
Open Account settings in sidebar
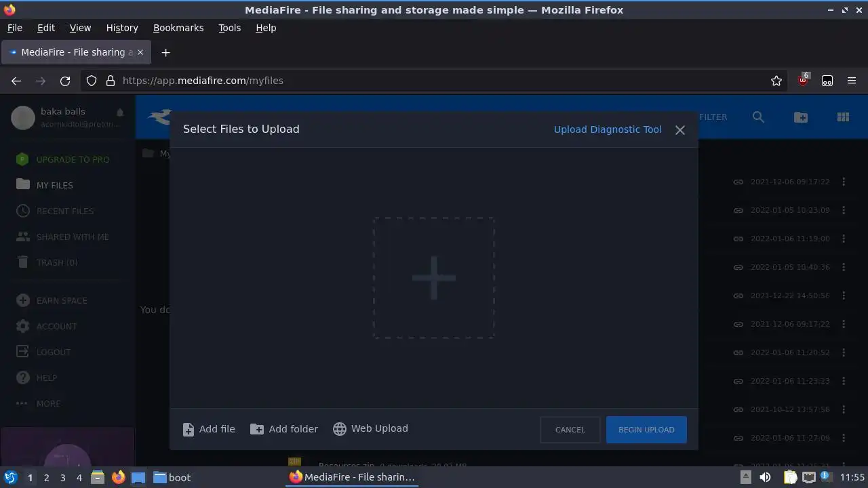tap(46, 326)
